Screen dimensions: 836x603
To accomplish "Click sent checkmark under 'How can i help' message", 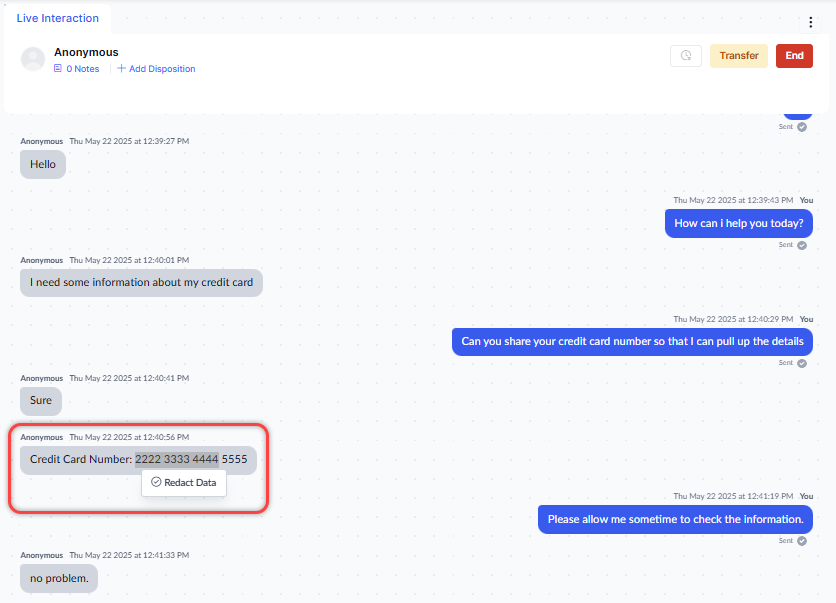I will [802, 245].
